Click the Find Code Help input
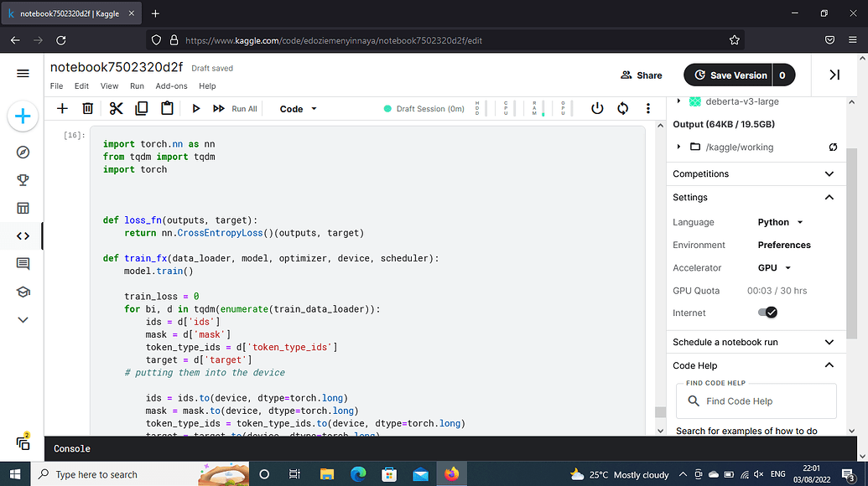Viewport: 868px width, 486px height. coord(756,401)
